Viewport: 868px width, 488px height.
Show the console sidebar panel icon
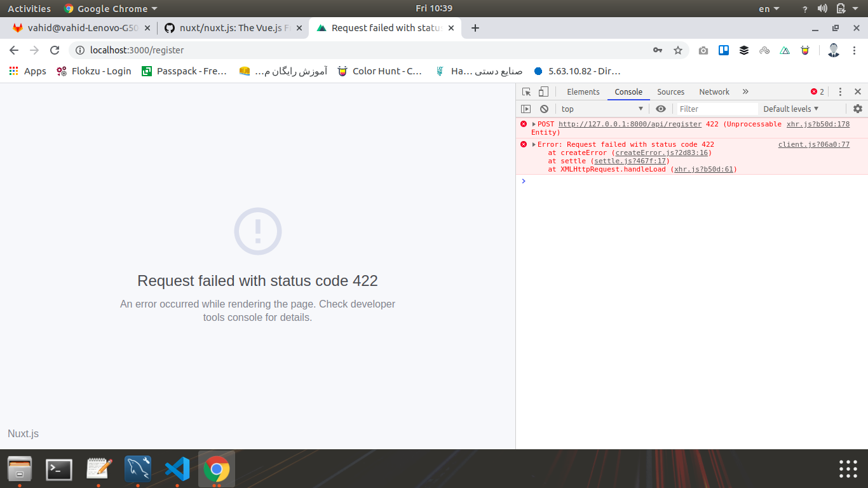pyautogui.click(x=526, y=109)
